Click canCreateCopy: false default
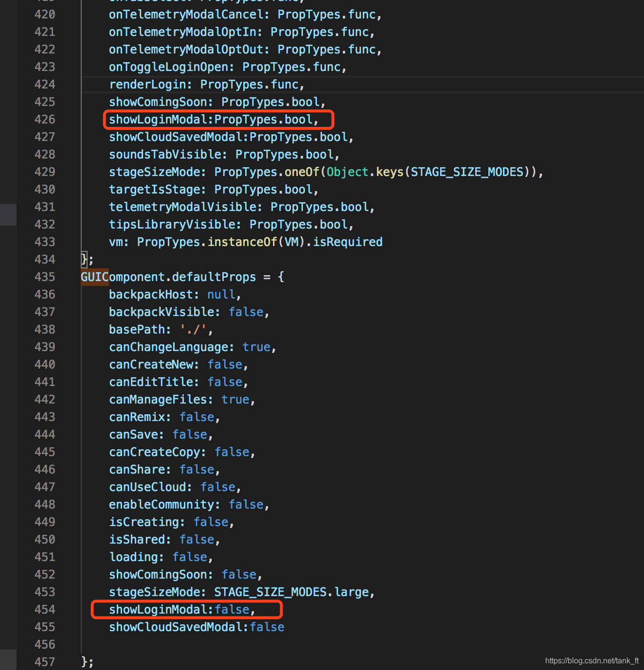This screenshot has width=644, height=670. pos(182,452)
